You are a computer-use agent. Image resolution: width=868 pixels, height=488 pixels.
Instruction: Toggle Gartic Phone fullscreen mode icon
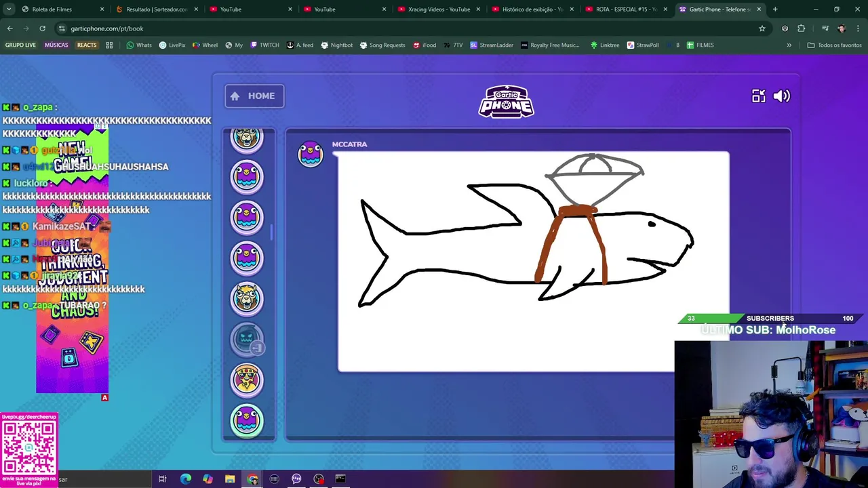coord(758,96)
